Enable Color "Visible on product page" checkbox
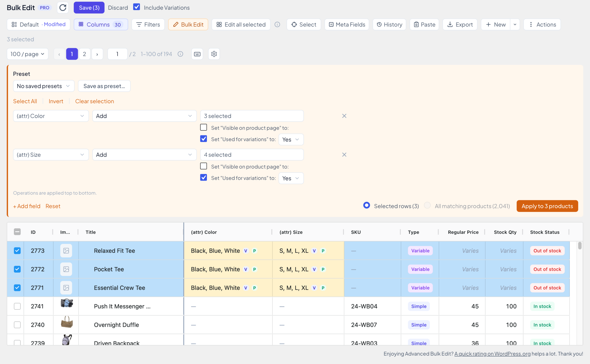 [204, 127]
